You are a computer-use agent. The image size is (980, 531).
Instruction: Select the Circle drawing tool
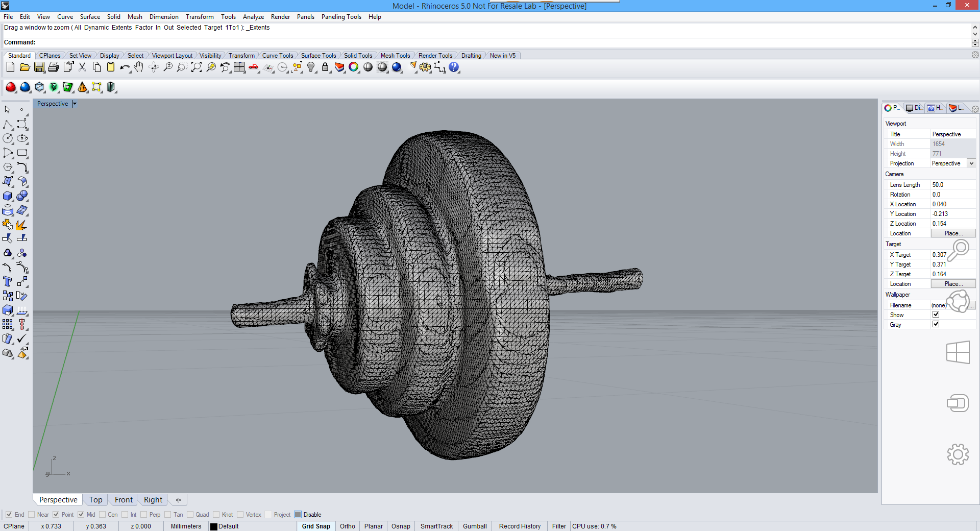coord(8,138)
